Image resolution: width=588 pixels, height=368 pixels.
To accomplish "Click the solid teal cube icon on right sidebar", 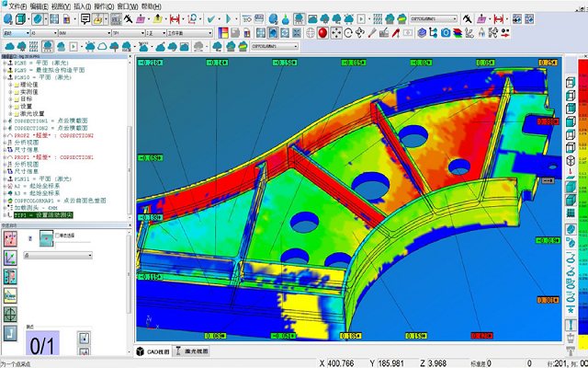I will (571, 187).
